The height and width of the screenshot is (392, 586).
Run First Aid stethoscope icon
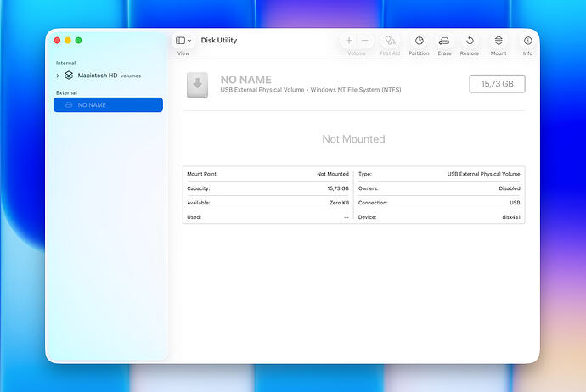click(390, 41)
